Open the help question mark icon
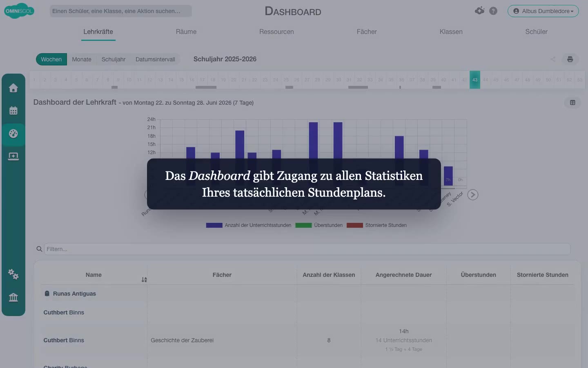Image resolution: width=588 pixels, height=368 pixels. point(493,11)
